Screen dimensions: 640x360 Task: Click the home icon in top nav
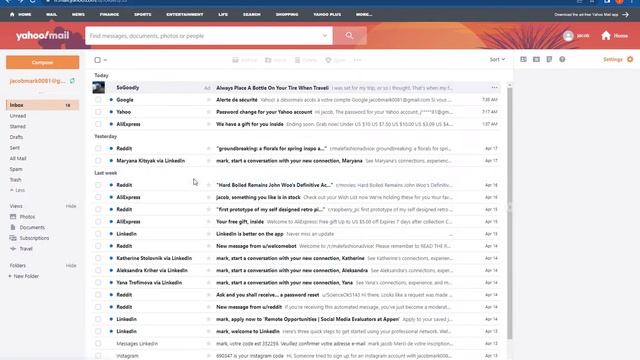12,14
